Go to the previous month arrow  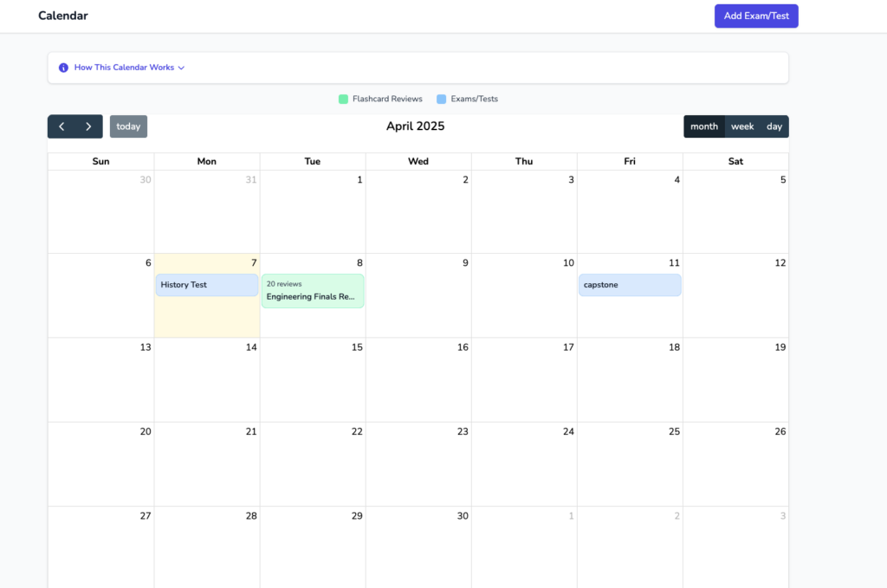tap(62, 126)
